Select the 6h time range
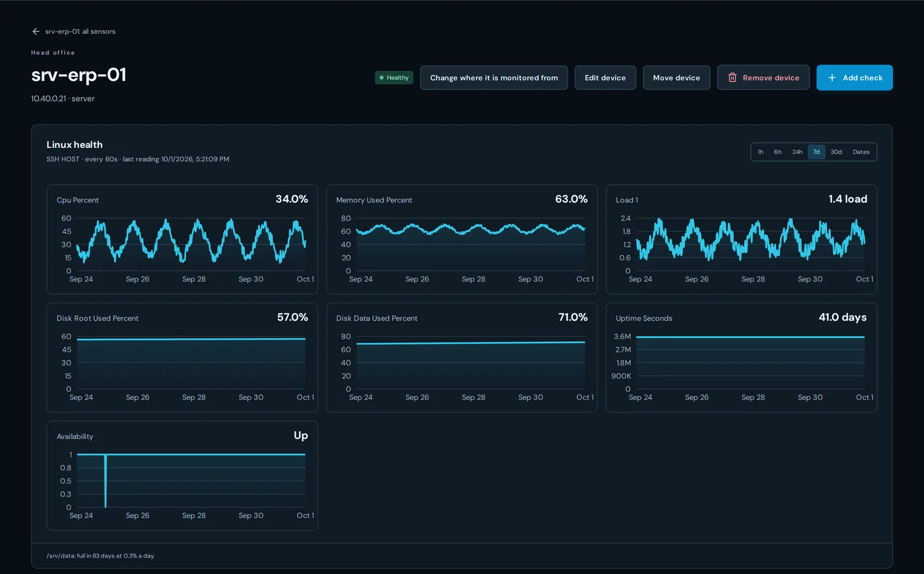This screenshot has height=574, width=924. [778, 152]
